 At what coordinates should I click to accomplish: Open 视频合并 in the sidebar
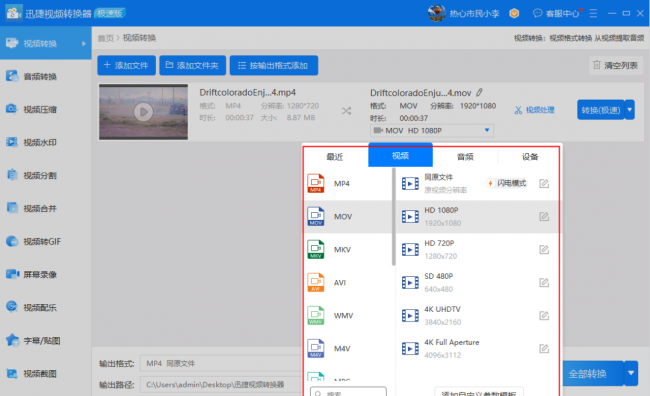pos(45,208)
